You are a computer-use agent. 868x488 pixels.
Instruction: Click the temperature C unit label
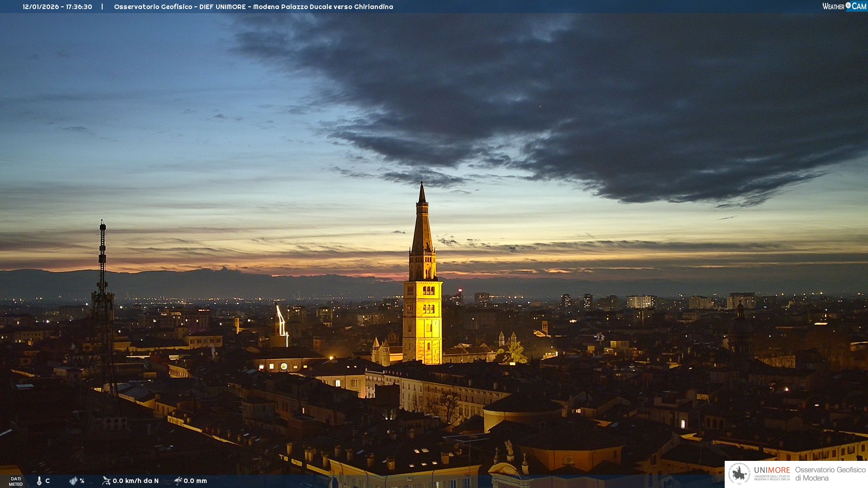pyautogui.click(x=47, y=481)
